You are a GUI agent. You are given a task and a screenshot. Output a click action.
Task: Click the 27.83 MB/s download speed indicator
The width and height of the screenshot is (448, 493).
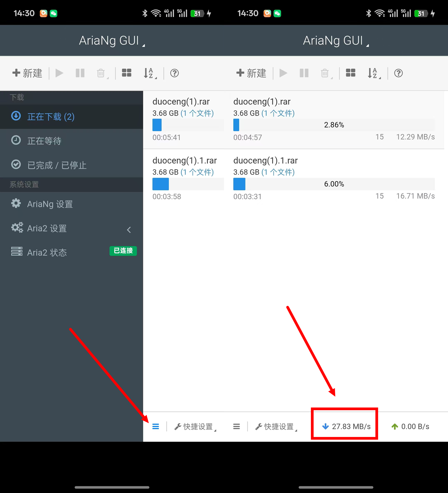(346, 426)
